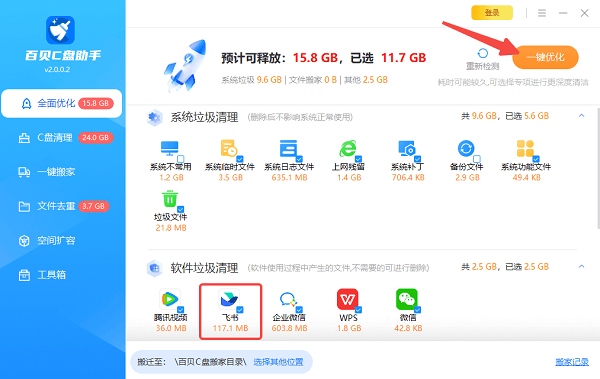This screenshot has width=600, height=379.
Task: Click the 603.8 MB size under 企业微信
Action: (x=290, y=328)
